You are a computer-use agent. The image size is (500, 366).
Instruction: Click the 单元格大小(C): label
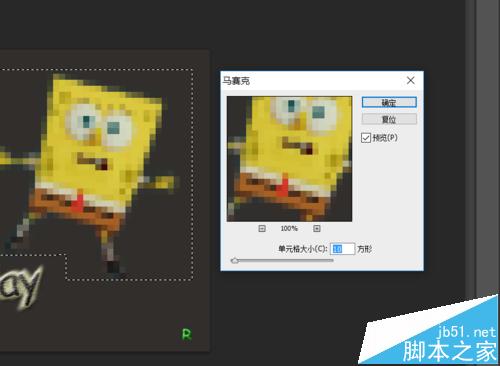click(303, 249)
